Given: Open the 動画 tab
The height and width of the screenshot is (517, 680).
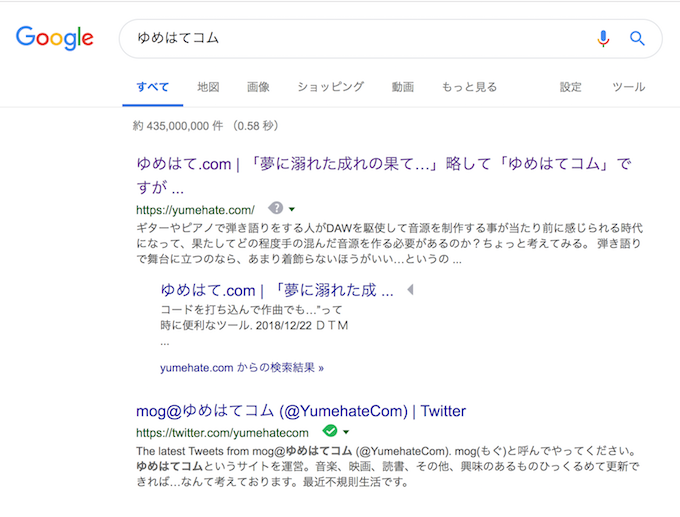Looking at the screenshot, I should (403, 87).
